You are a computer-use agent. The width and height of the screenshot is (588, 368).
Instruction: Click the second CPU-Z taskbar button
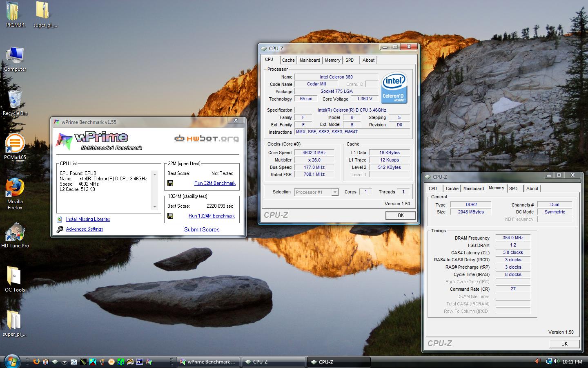[339, 362]
